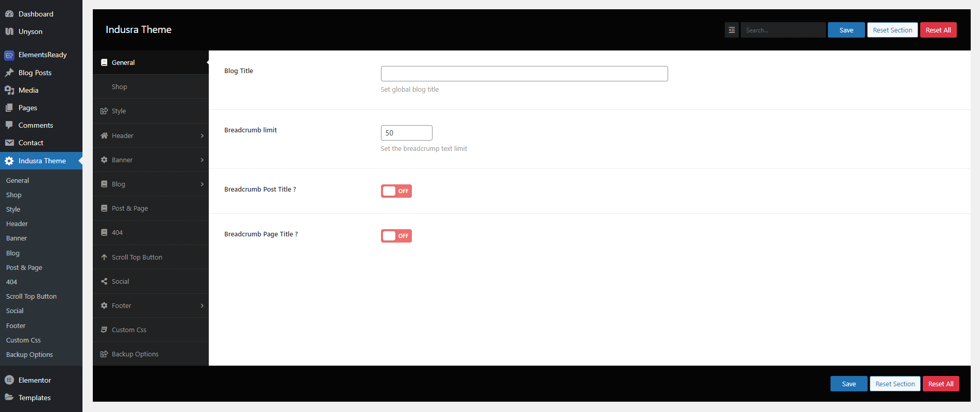This screenshot has height=412, width=980.
Task: Open Elementor from the admin sidebar
Action: (35, 380)
